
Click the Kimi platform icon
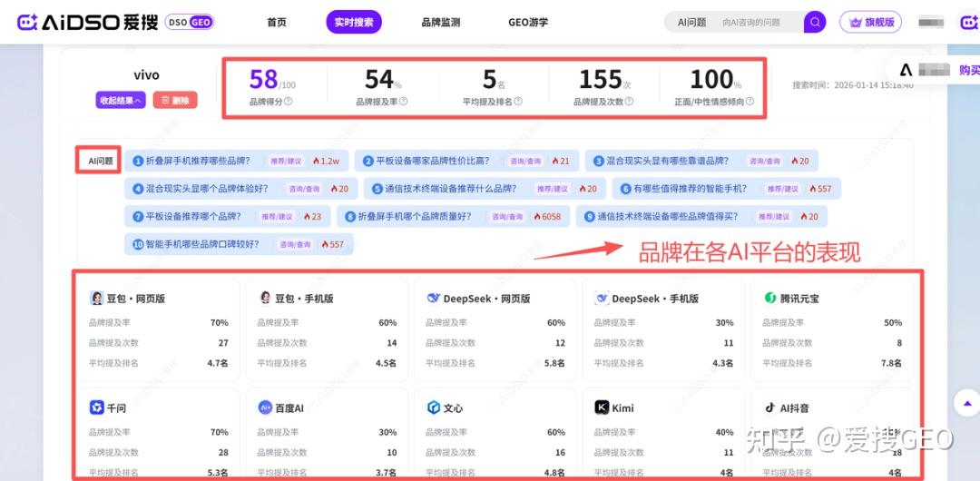pyautogui.click(x=602, y=407)
